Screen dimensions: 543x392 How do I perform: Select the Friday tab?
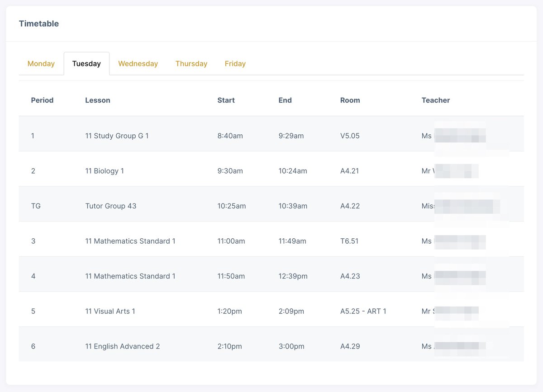click(235, 63)
